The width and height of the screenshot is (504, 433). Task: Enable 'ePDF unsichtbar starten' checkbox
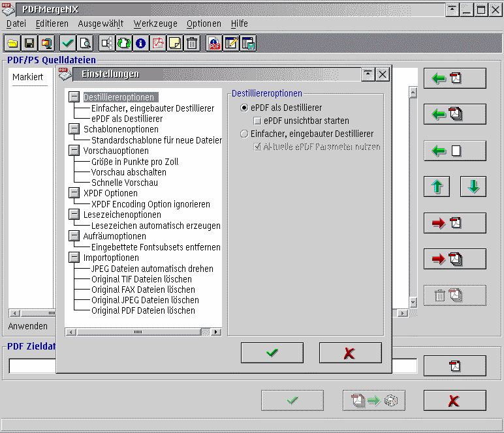coord(257,121)
